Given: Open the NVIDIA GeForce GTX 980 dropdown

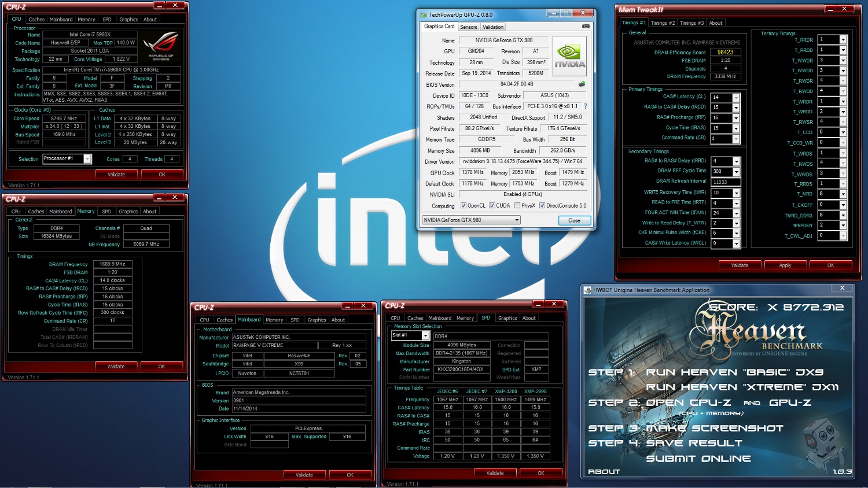Looking at the screenshot, I should point(517,220).
